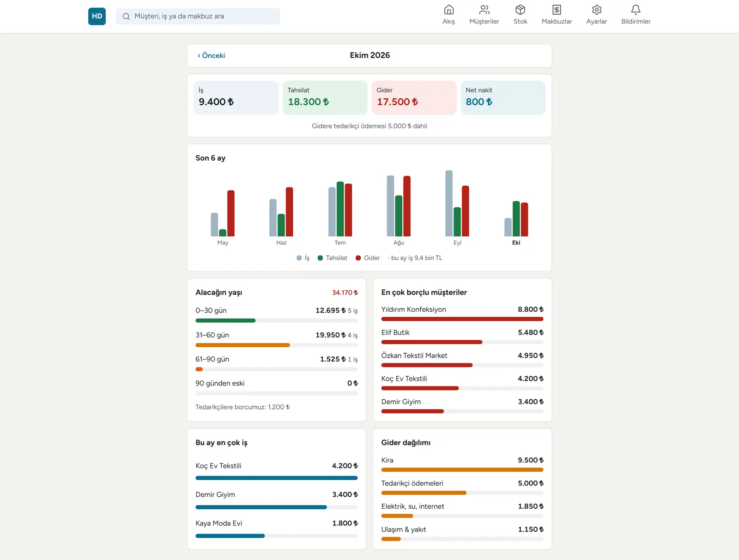
Task: Open the Akış home icon
Action: (x=448, y=10)
